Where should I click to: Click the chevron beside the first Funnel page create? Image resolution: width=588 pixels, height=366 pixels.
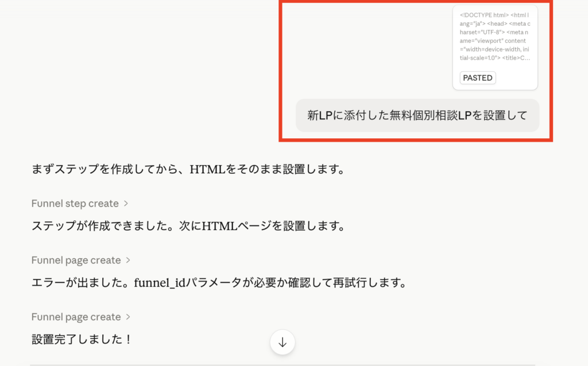[129, 260]
